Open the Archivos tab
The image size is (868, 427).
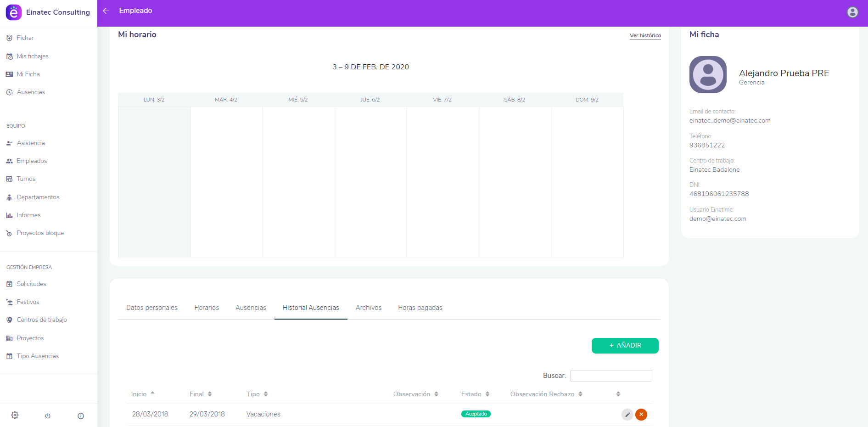click(369, 308)
